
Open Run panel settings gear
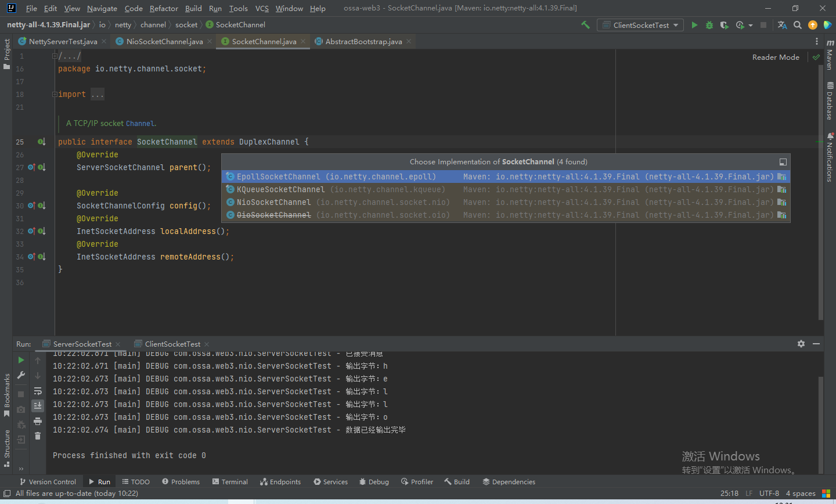[x=801, y=344]
